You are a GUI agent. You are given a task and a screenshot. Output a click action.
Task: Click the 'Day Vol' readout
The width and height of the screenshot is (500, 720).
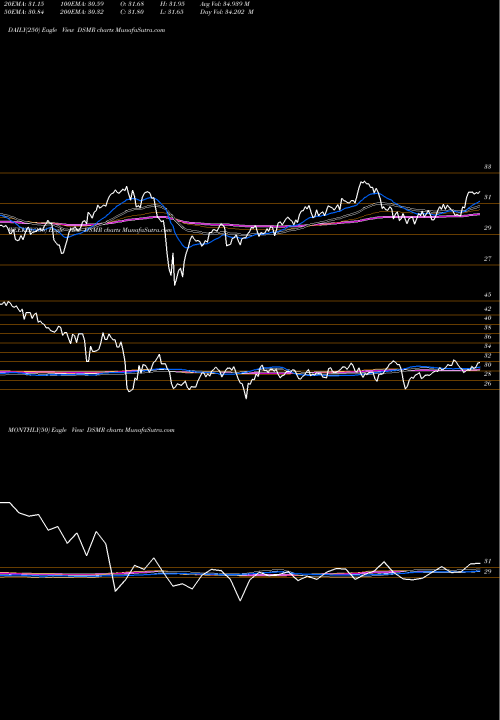[x=227, y=12]
